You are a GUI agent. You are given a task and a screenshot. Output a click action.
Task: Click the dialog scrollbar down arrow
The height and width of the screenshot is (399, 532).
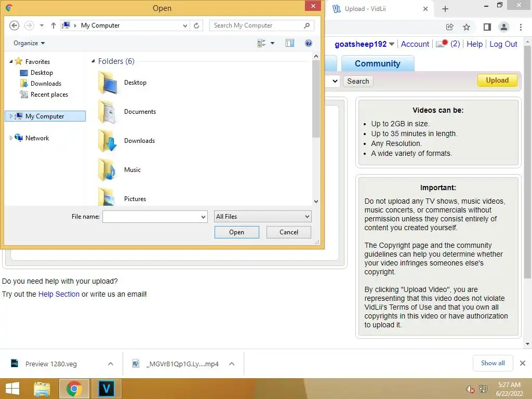pyautogui.click(x=316, y=201)
